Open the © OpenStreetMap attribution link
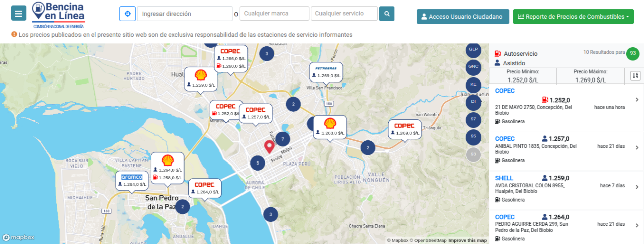The image size is (644, 244). tap(428, 240)
